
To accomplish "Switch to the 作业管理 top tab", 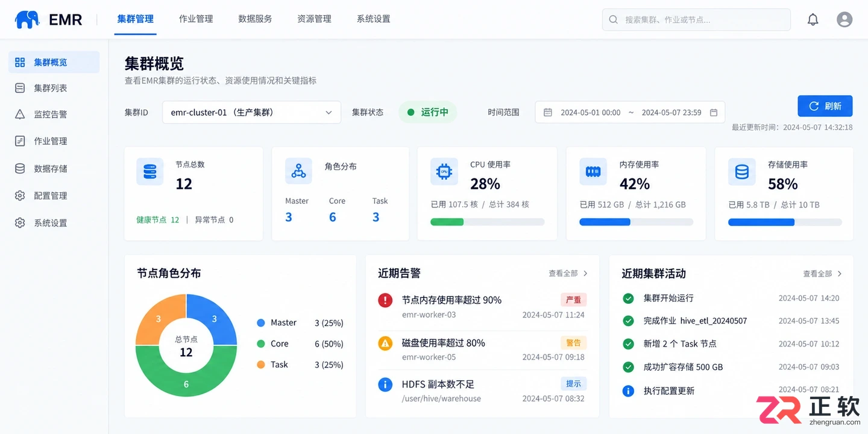I will coord(196,19).
